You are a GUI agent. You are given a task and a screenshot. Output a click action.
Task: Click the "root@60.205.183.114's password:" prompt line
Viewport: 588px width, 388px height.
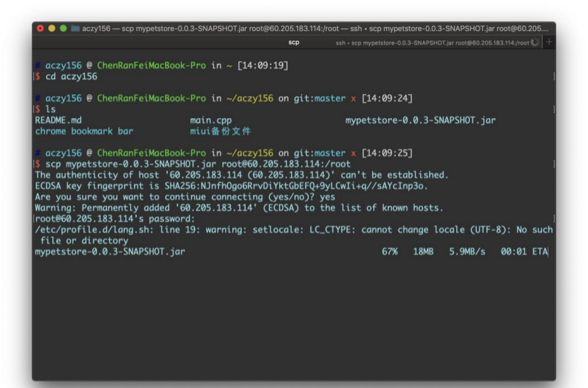(115, 219)
